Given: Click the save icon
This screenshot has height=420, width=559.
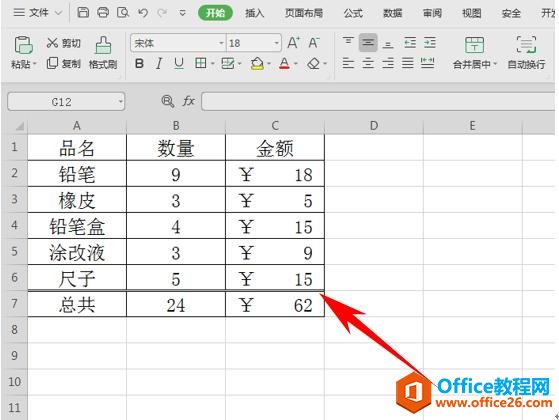Looking at the screenshot, I should point(83,13).
